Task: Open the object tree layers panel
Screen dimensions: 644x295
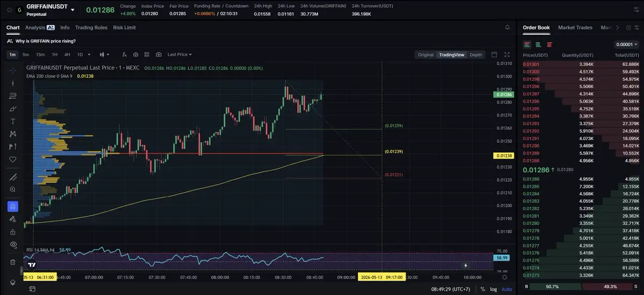Action: pyautogui.click(x=13, y=282)
